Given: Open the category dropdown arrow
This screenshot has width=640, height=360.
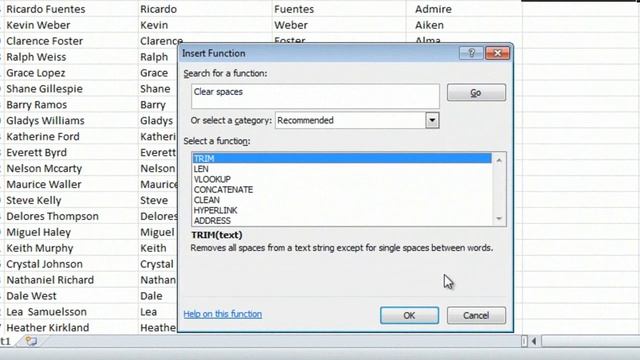Looking at the screenshot, I should 432,120.
